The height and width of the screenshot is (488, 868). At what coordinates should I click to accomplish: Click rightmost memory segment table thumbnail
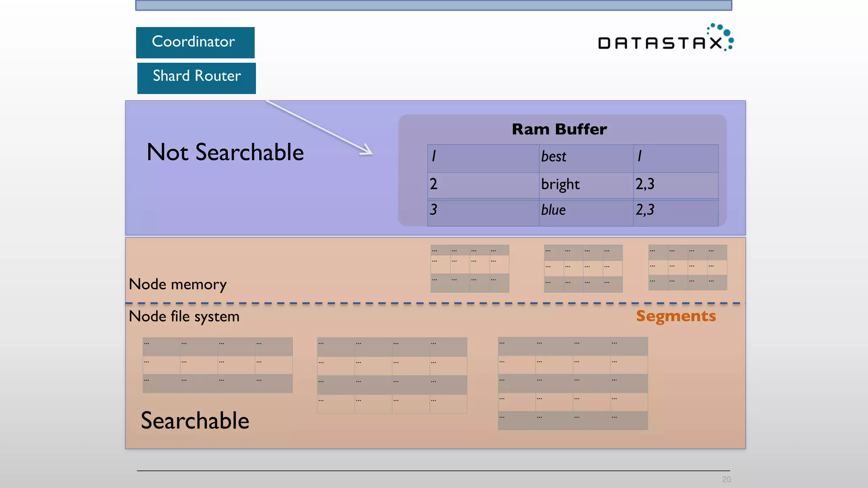(x=687, y=268)
